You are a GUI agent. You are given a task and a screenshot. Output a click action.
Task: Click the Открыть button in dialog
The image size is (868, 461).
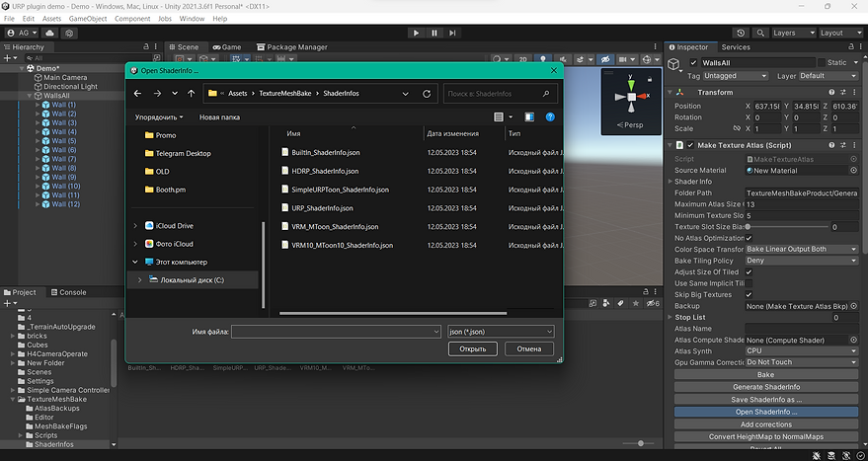472,348
